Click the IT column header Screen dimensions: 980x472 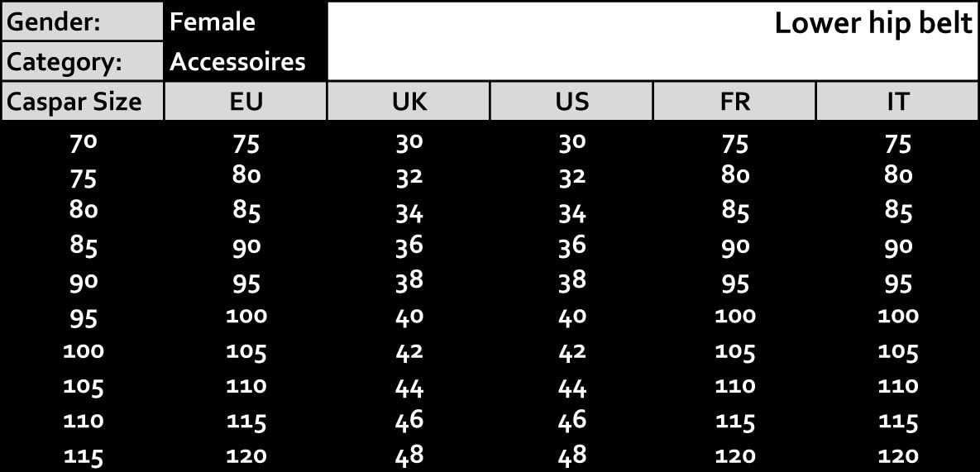coord(897,102)
